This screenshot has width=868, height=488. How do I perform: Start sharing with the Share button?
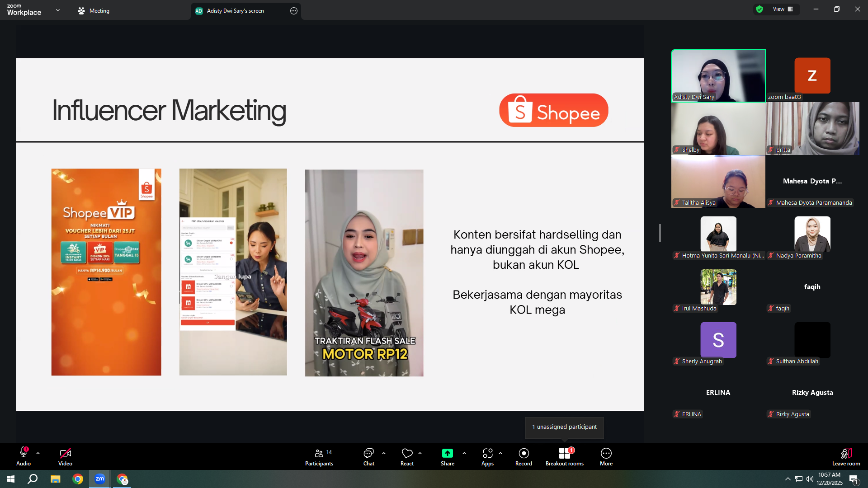tap(448, 456)
